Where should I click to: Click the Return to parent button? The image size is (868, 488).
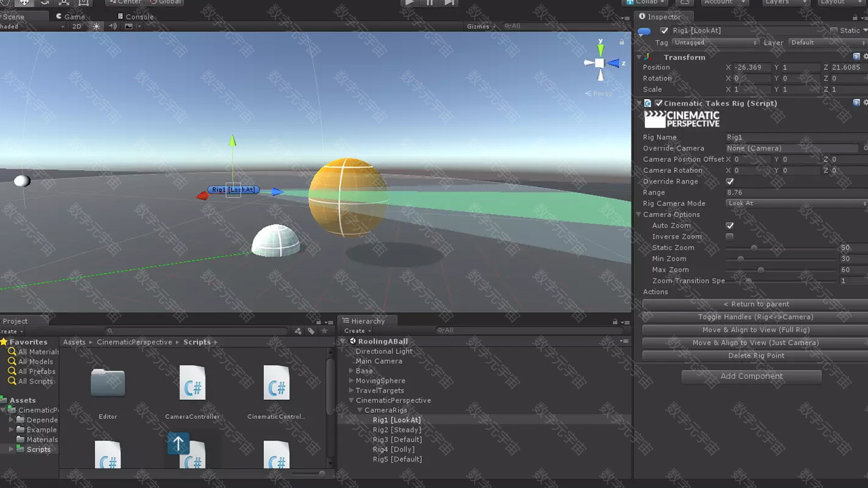point(755,304)
